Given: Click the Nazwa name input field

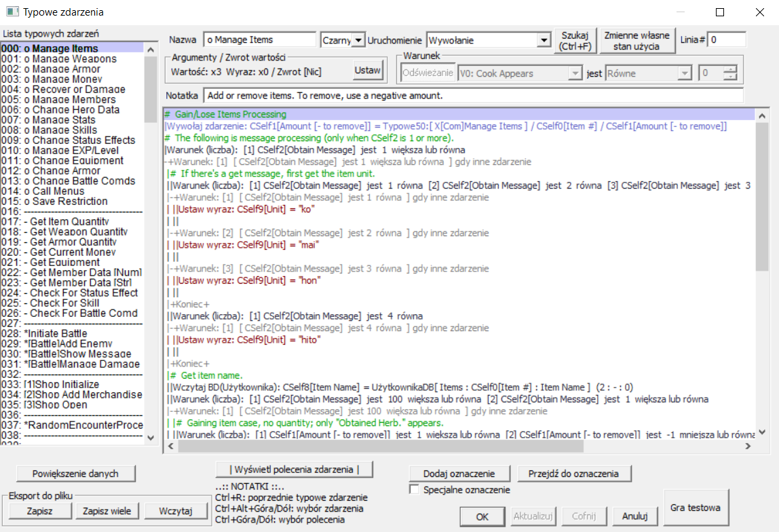Looking at the screenshot, I should pyautogui.click(x=259, y=40).
